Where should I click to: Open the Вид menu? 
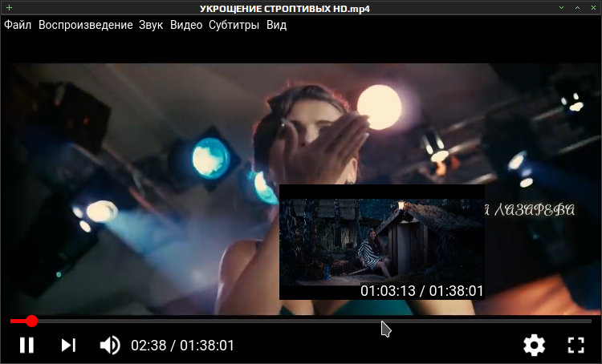[276, 25]
